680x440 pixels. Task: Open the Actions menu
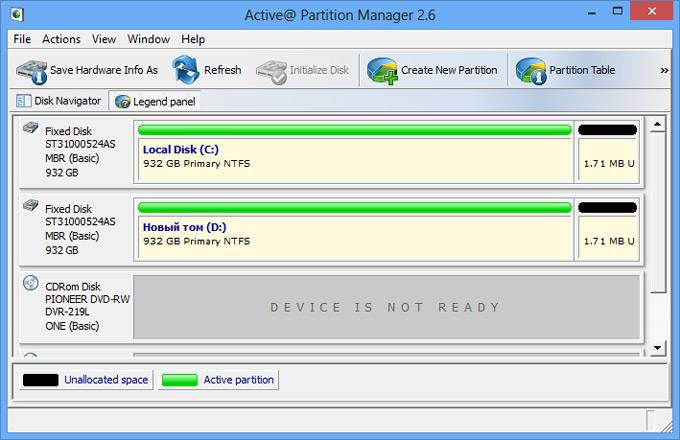coord(61,39)
